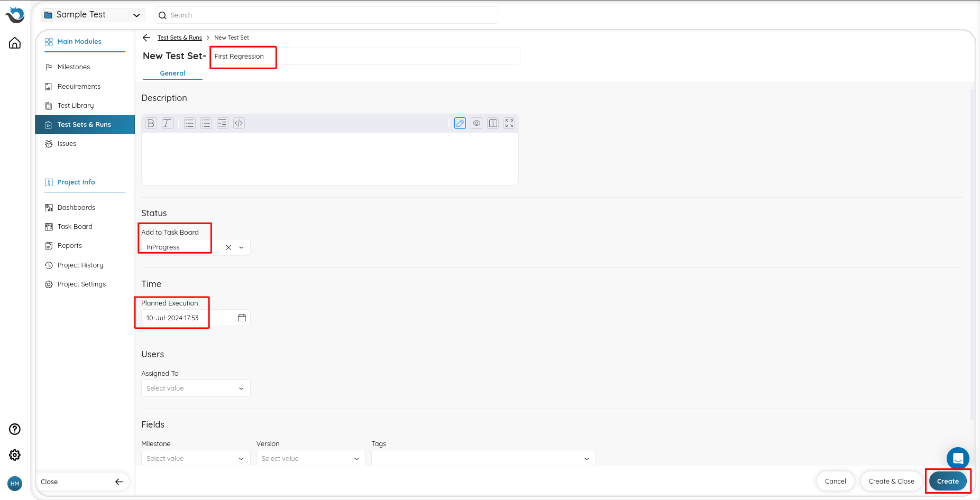This screenshot has width=980, height=500.
Task: Follow the Test Sets & Runs breadcrumb
Action: point(180,38)
